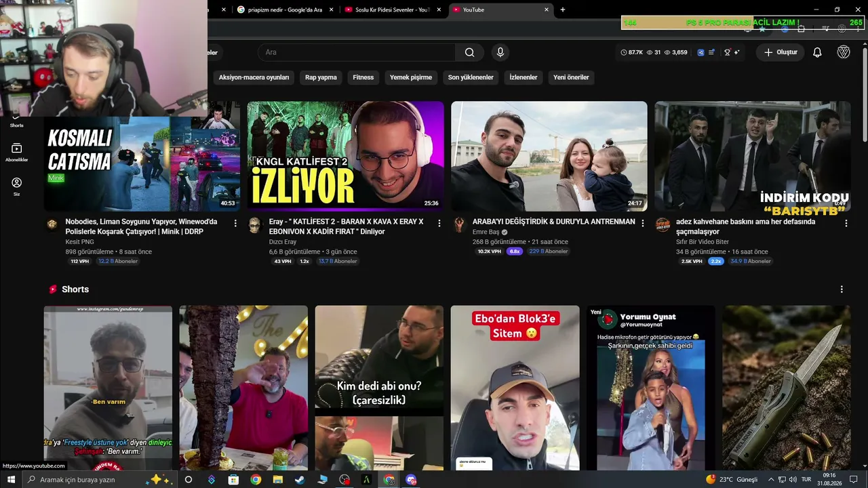This screenshot has height=488, width=868.
Task: Play the Kim dedi abi onu short
Action: [x=379, y=388]
